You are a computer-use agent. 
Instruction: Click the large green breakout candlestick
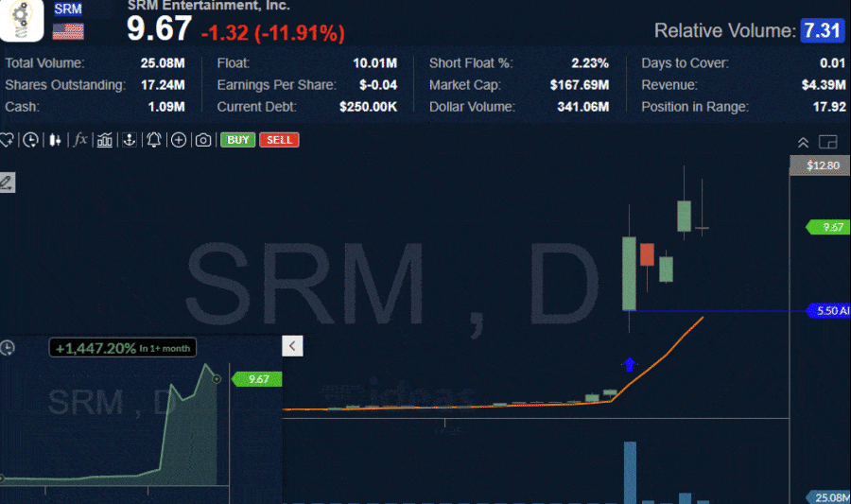tap(629, 273)
